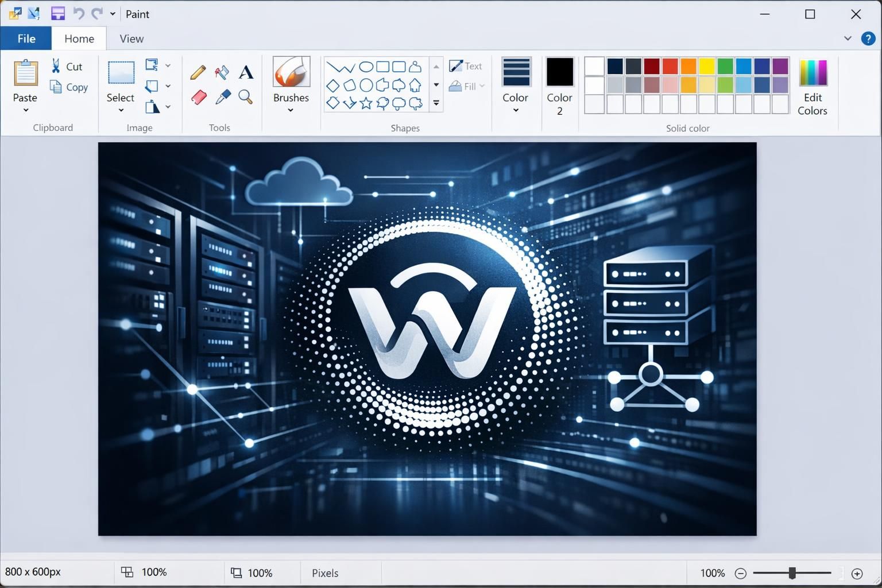Click the Paste clipboard icon

tap(25, 74)
